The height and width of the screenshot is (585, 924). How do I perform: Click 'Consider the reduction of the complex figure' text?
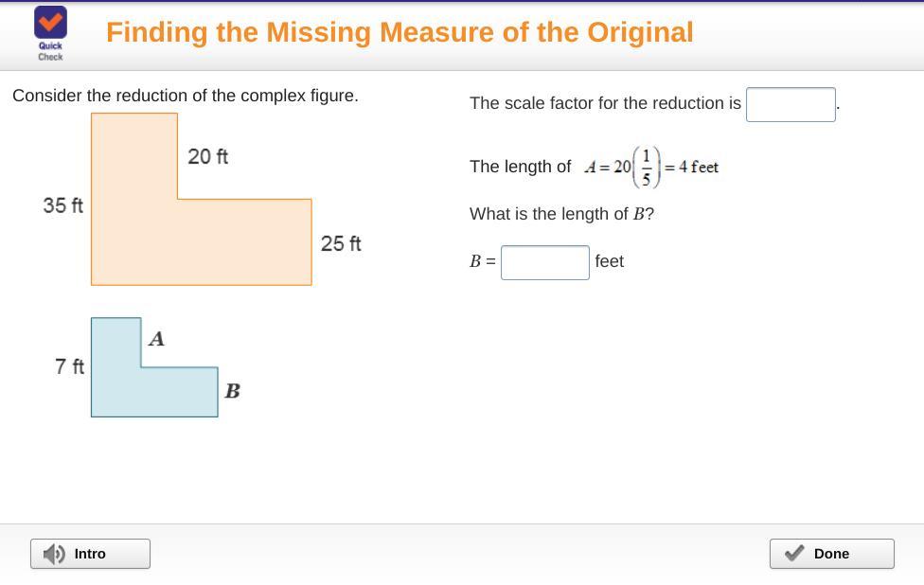tap(186, 96)
